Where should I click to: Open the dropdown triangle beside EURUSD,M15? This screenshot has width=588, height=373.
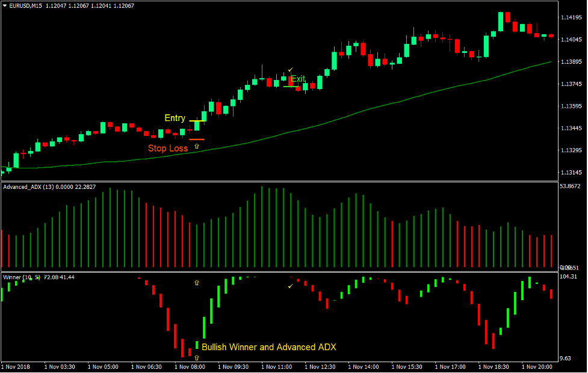(x=5, y=5)
